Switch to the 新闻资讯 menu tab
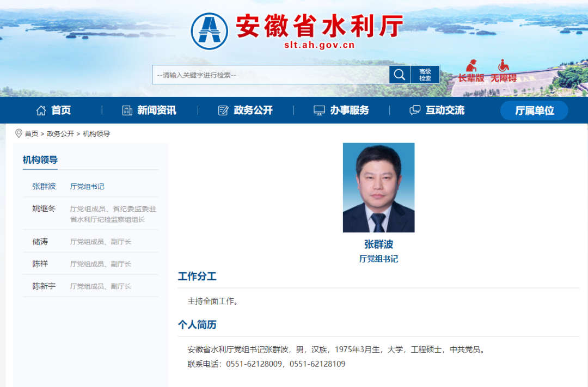Image resolution: width=588 pixels, height=387 pixels. [x=157, y=110]
